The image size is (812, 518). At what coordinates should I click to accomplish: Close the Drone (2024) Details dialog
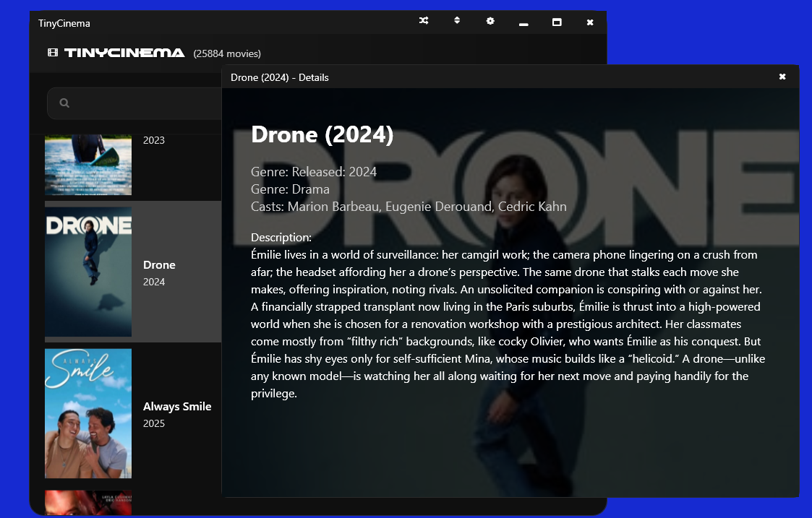click(x=782, y=77)
